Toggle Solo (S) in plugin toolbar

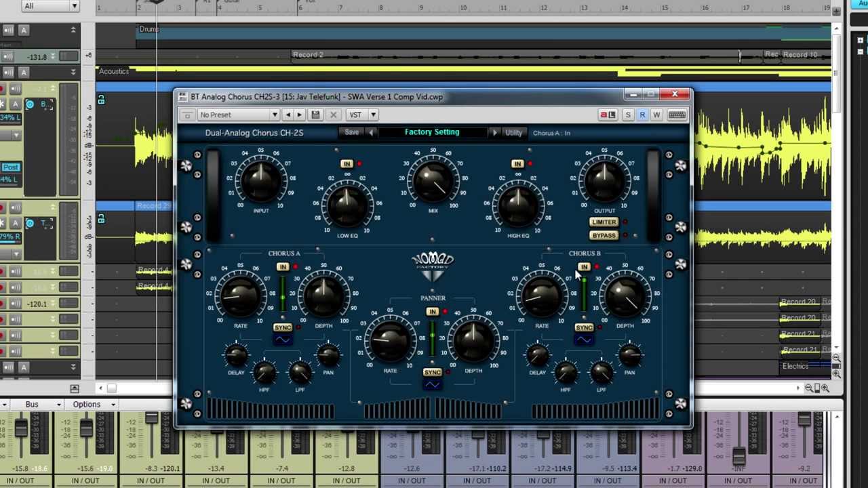[x=628, y=115]
